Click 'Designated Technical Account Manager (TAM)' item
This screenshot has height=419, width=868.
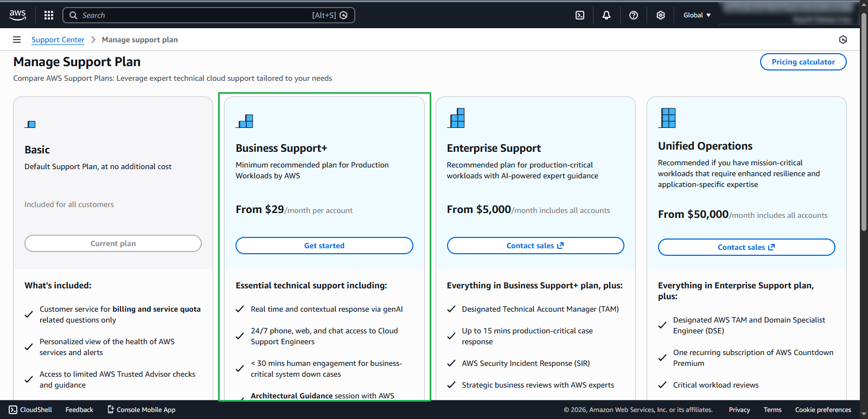(540, 309)
